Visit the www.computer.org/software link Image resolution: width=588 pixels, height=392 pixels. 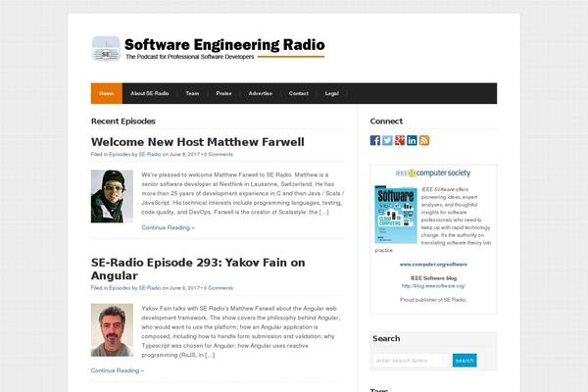click(x=433, y=265)
